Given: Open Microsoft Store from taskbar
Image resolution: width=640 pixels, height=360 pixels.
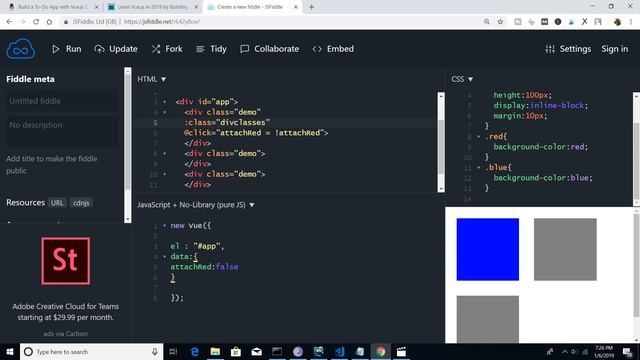Looking at the screenshot, I should pyautogui.click(x=236, y=351).
